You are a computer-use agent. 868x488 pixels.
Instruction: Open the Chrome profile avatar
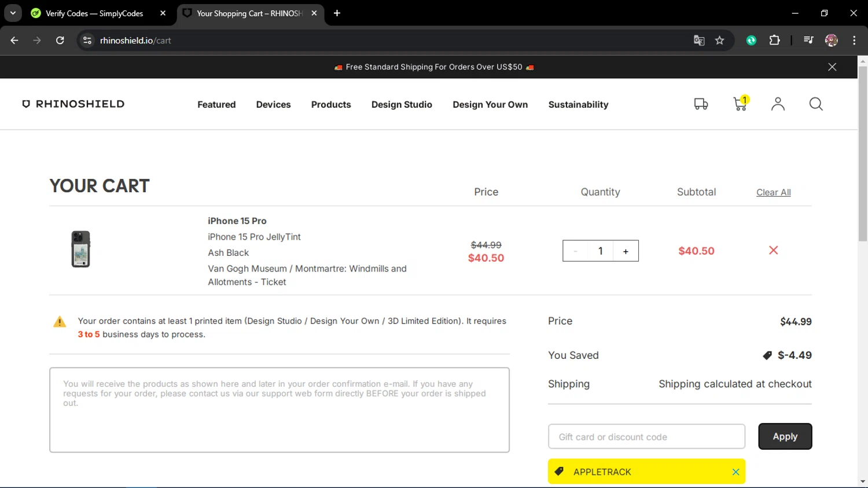point(832,41)
